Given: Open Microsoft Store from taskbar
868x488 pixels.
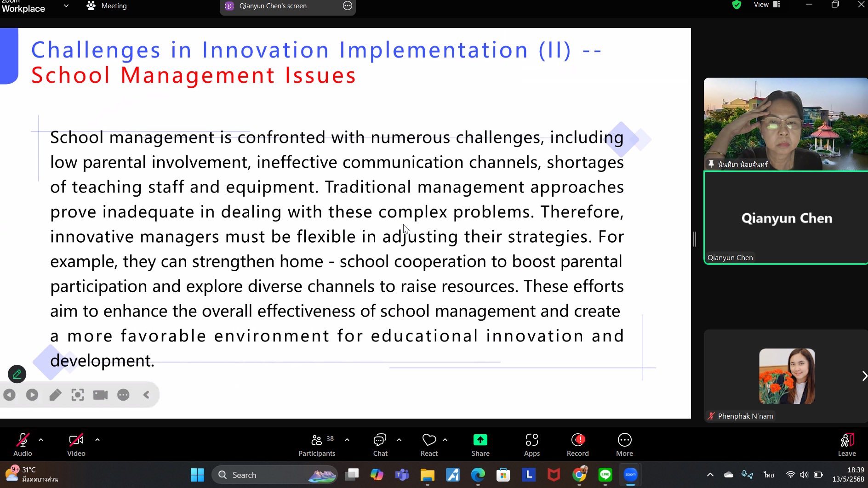Looking at the screenshot, I should tap(503, 475).
